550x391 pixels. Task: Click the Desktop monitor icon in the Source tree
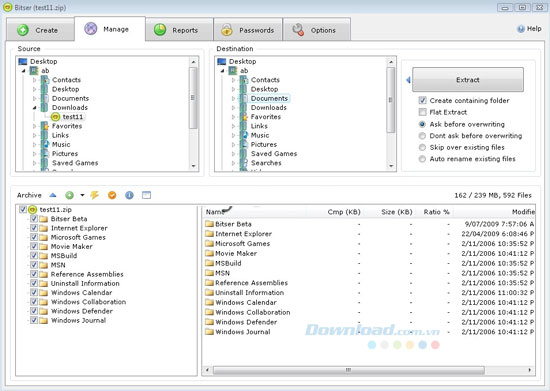[x=23, y=61]
